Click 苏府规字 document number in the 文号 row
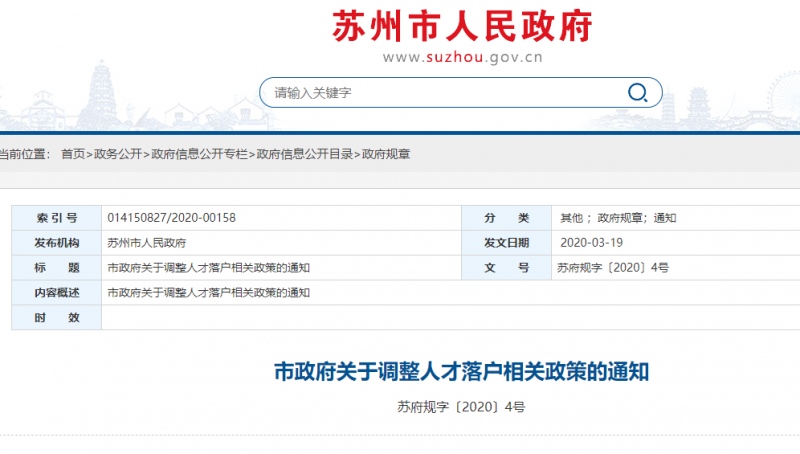800x454 pixels. click(x=612, y=268)
